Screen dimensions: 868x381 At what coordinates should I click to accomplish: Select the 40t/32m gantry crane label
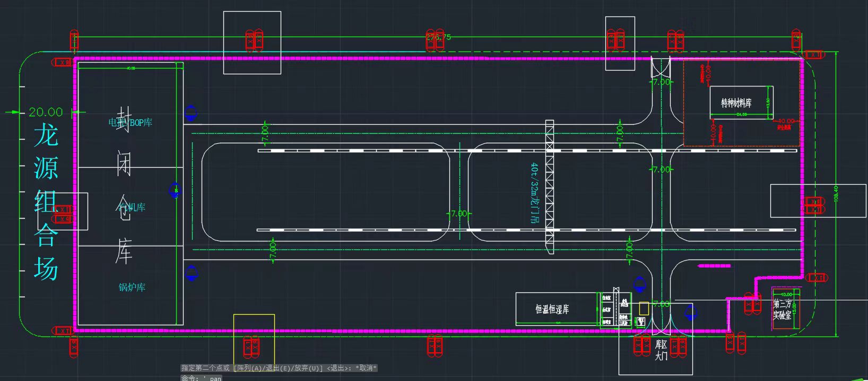pos(534,192)
